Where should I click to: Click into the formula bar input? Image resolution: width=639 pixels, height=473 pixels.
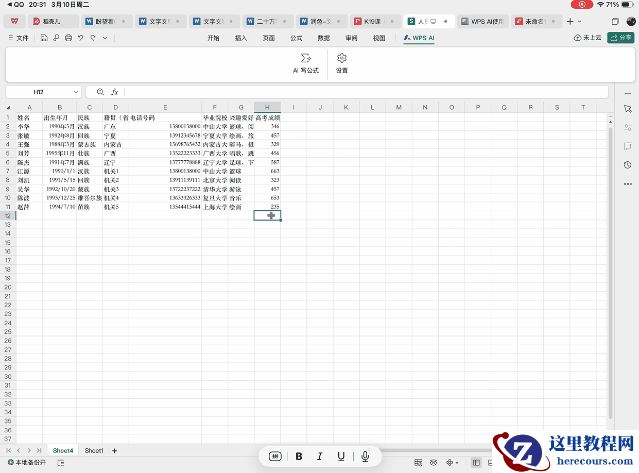point(366,92)
